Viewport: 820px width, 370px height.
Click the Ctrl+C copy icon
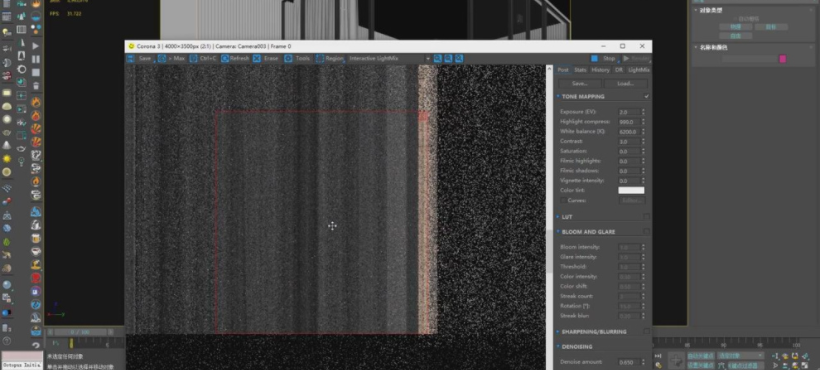[x=193, y=59]
